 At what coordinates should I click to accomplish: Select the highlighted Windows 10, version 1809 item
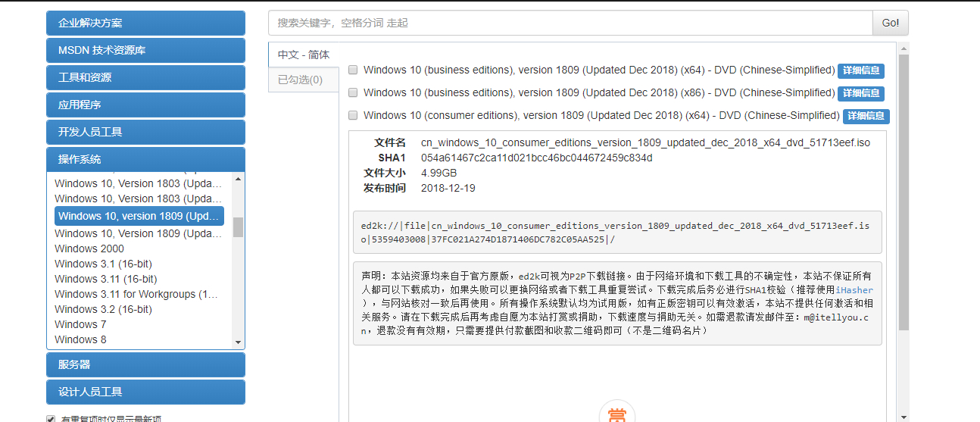click(x=139, y=216)
